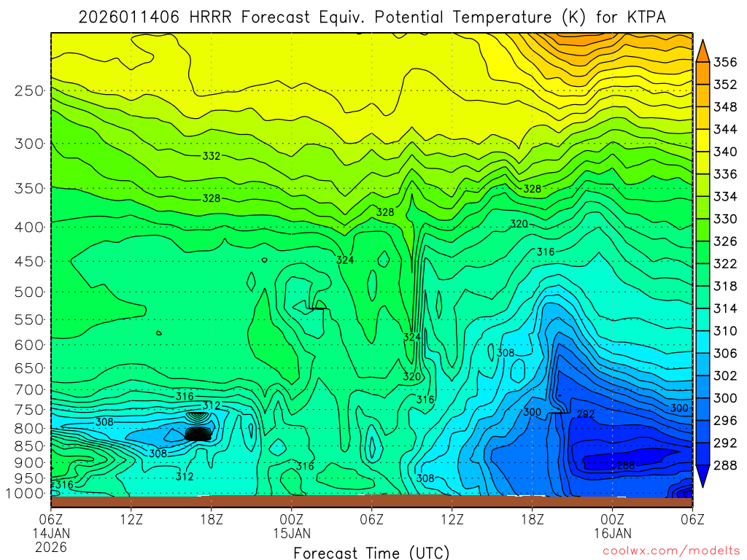Viewport: 747px width, 560px height.
Task: Pick the legend color band between 306 and 310
Action: click(703, 342)
